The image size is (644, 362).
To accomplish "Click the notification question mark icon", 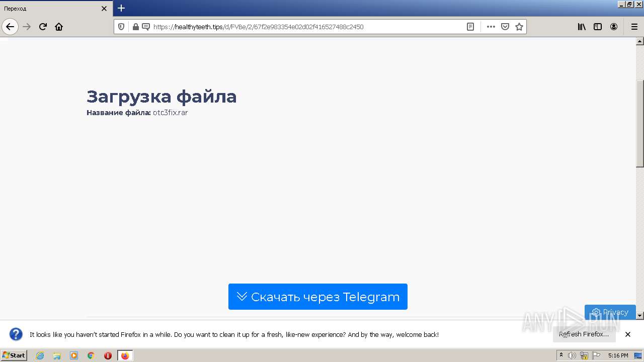I will [16, 334].
